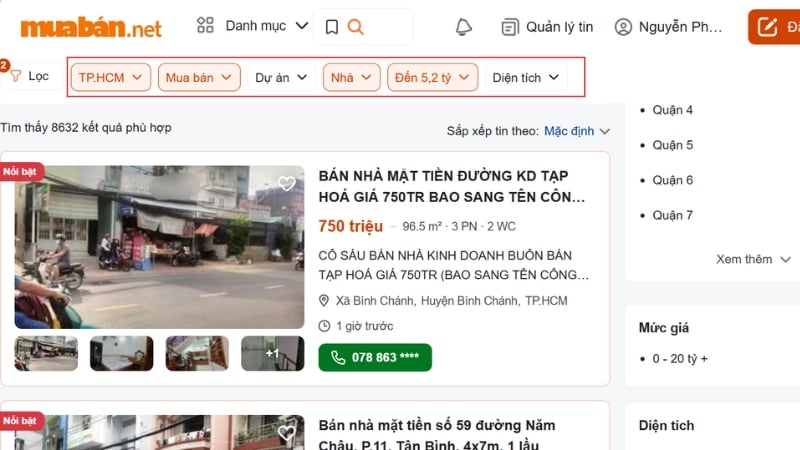Open the Bán nhà mặt tiền số 59 listing title
Image resolution: width=800 pixels, height=450 pixels.
coord(437,435)
